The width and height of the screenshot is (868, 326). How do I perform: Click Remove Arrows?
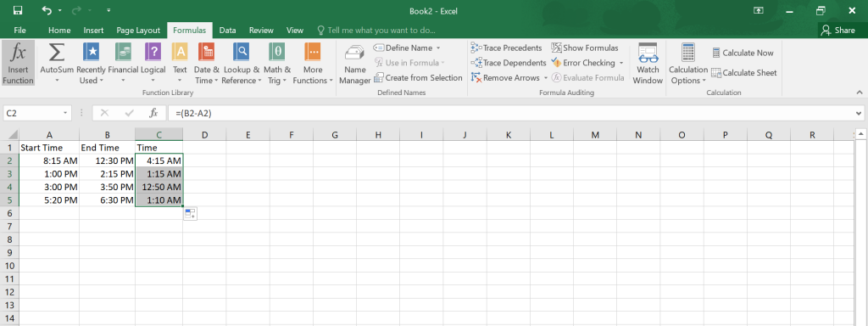(x=505, y=77)
